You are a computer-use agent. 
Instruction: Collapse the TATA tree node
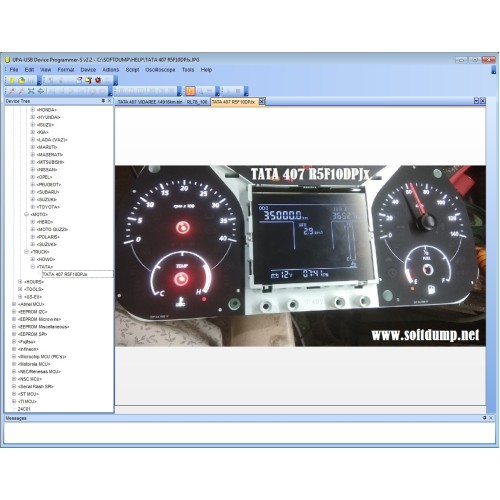(x=33, y=267)
